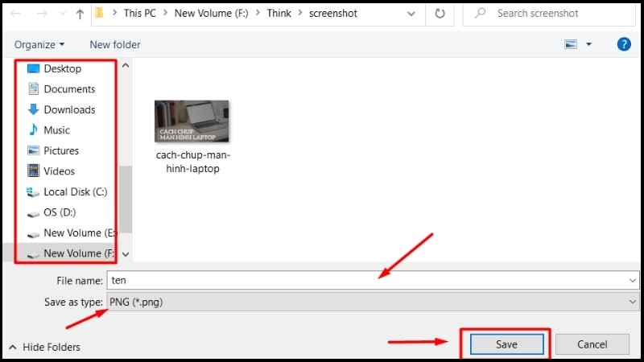Go forward with the right arrow
644x362 pixels.
click(x=42, y=14)
